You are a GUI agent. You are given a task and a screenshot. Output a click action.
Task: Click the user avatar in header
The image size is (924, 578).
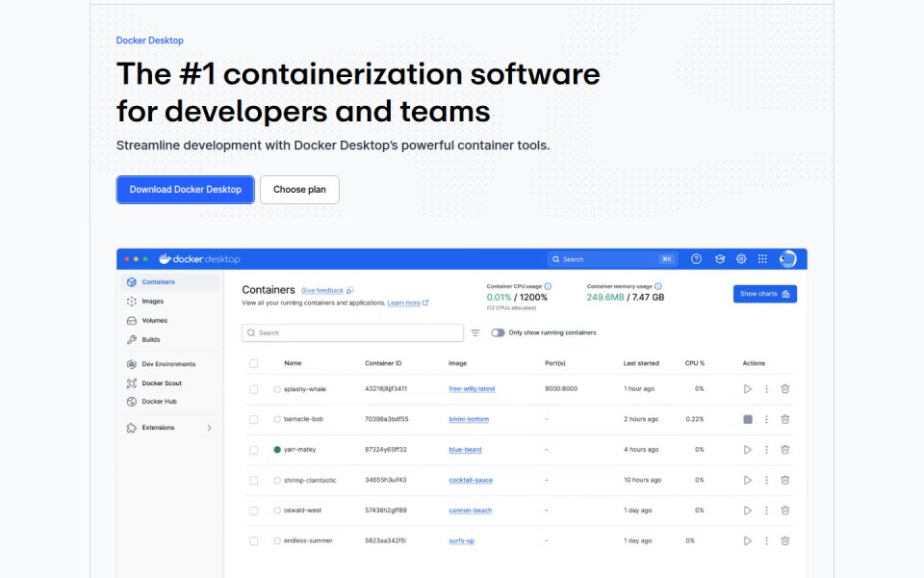(788, 259)
